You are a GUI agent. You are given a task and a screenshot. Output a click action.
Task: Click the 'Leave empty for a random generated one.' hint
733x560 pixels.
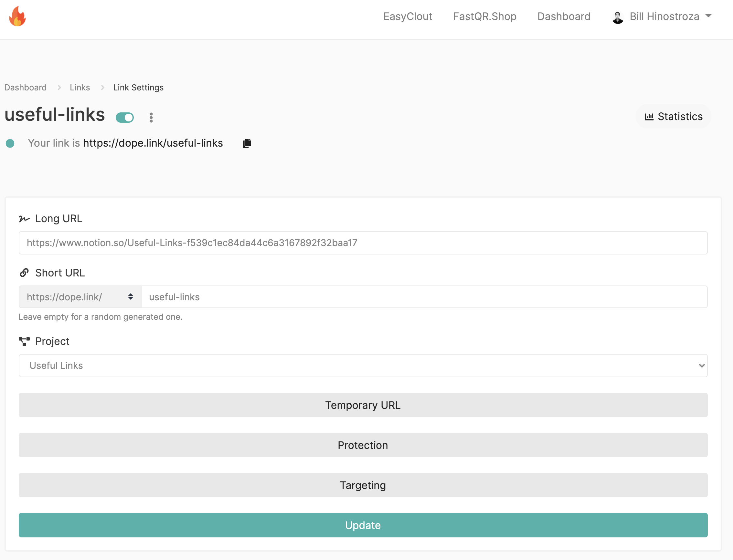101,317
